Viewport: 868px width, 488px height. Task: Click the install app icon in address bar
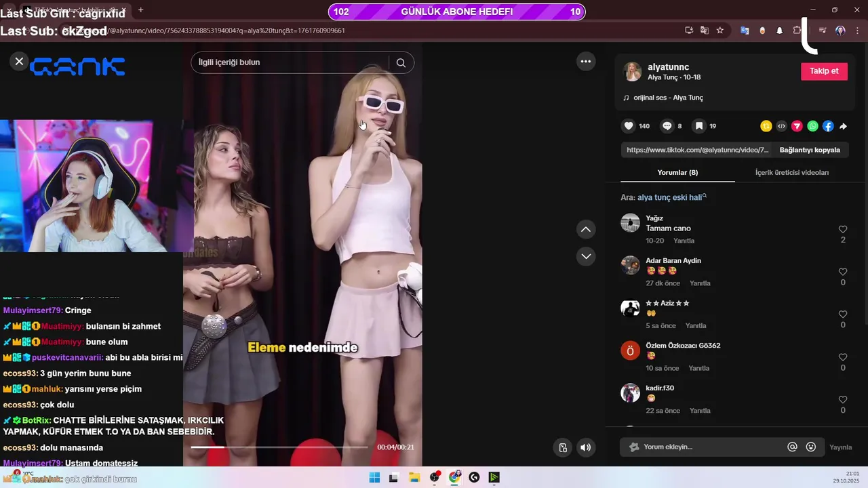pos(690,30)
